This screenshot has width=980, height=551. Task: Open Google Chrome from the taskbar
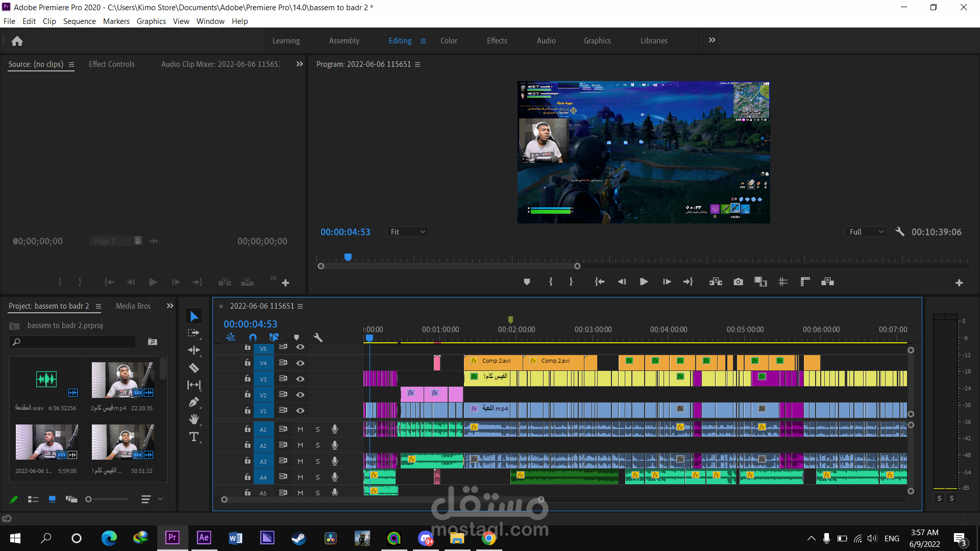[x=488, y=538]
